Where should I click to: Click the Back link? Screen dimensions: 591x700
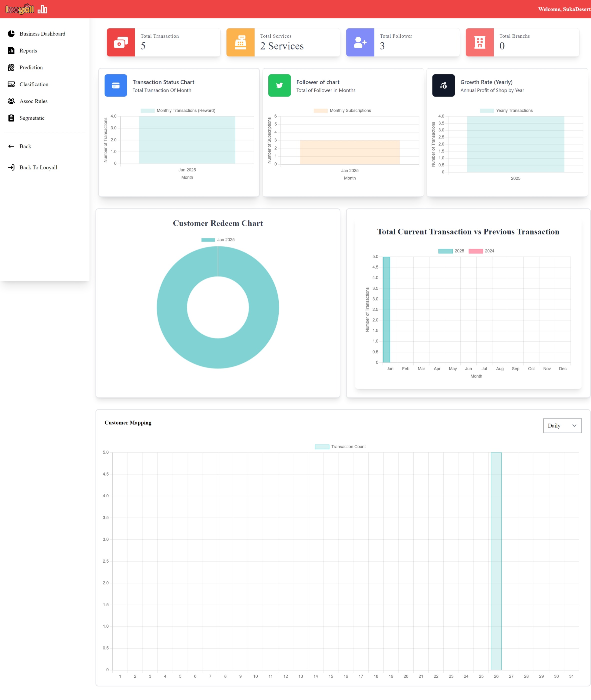click(25, 146)
